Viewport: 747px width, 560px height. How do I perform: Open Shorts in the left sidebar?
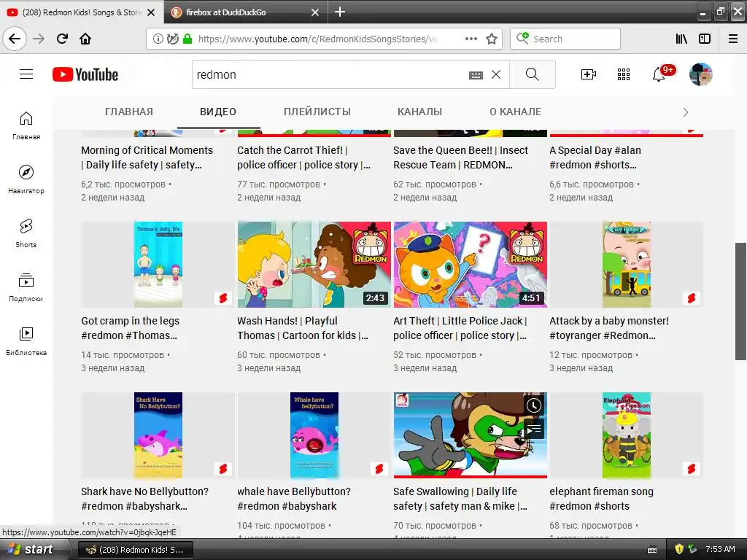pos(26,233)
